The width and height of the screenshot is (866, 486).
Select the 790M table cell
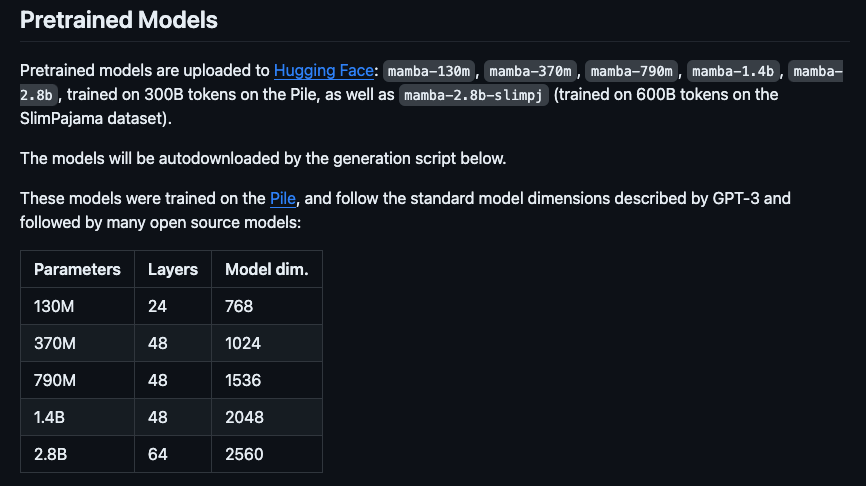coord(77,380)
